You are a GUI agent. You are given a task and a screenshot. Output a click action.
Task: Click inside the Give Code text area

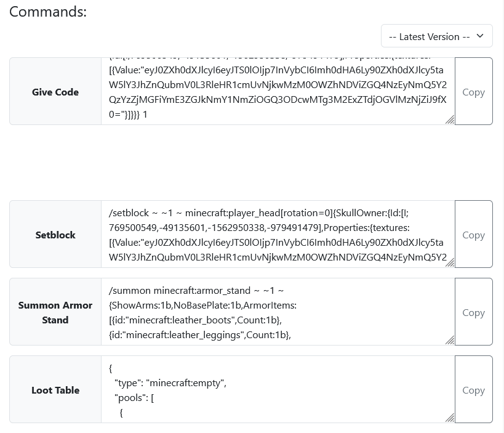click(278, 91)
